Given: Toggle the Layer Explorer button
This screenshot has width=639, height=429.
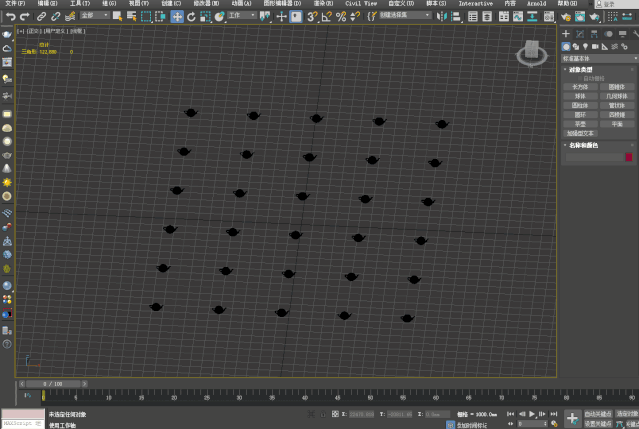Looking at the screenshot, I should tap(487, 16).
